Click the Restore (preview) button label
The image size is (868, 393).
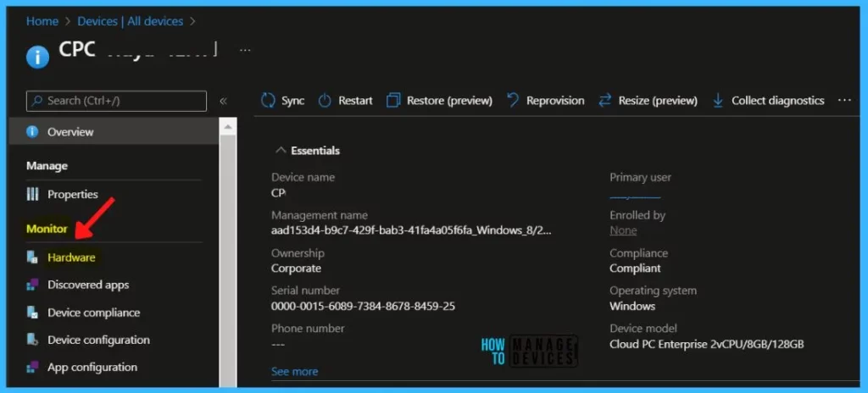pyautogui.click(x=449, y=101)
